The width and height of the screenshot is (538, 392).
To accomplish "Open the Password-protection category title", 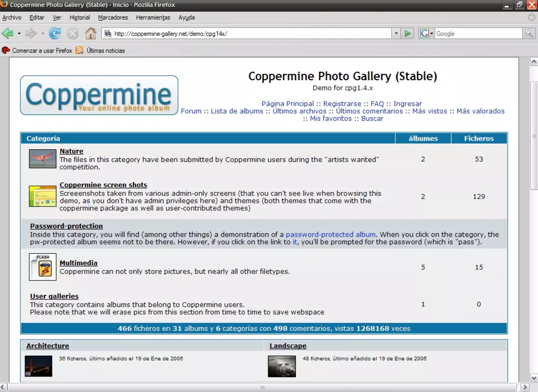I will (66, 226).
